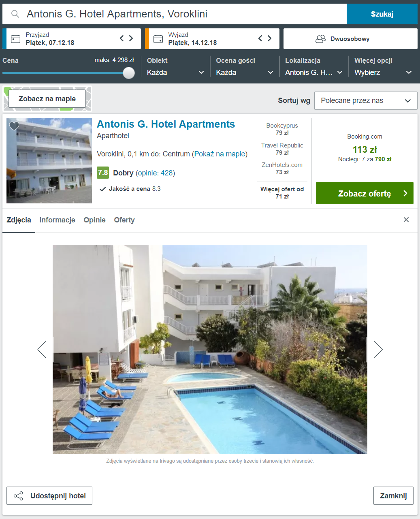Advance departure date to the next day

click(x=269, y=38)
